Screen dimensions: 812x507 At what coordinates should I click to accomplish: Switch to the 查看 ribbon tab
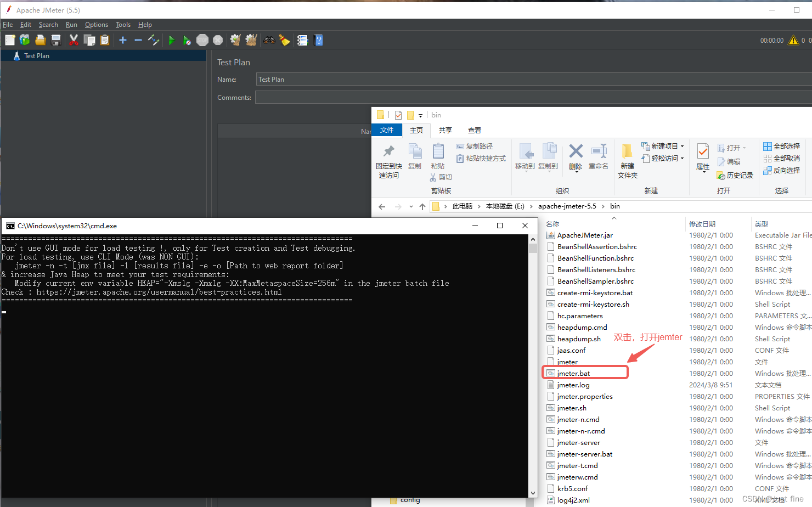point(475,130)
